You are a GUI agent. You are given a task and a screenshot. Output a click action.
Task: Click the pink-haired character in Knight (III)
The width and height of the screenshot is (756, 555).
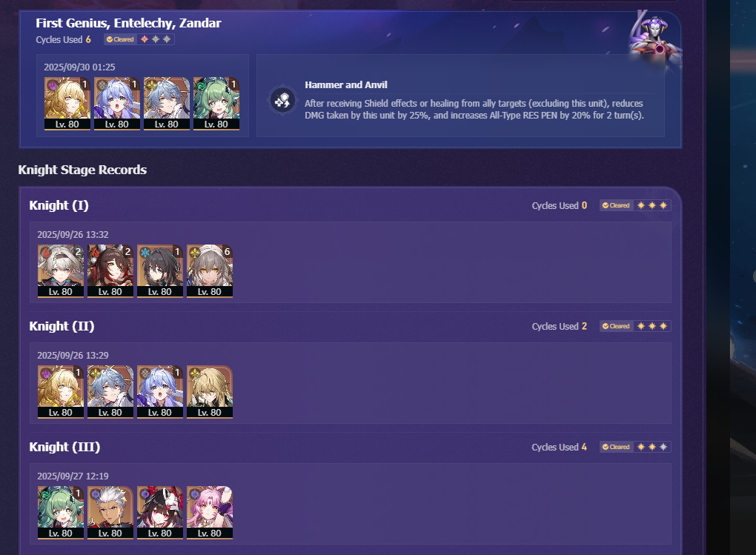209,513
